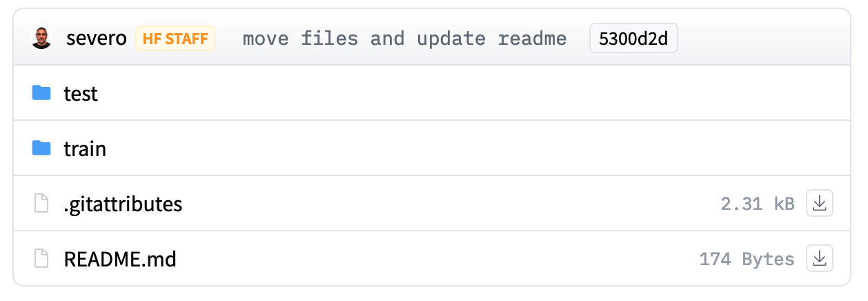
Task: Open the test folder icon
Action: click(41, 93)
